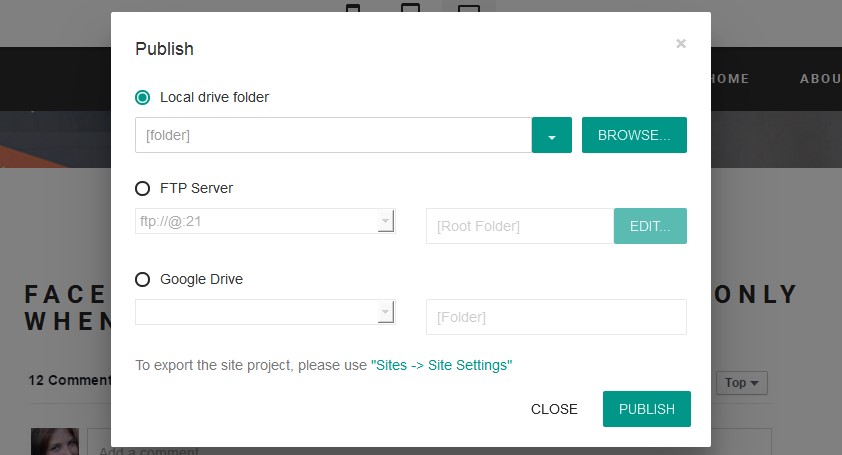Open the Top sort dropdown in comments
Viewport: 842px width, 455px height.
click(x=742, y=383)
